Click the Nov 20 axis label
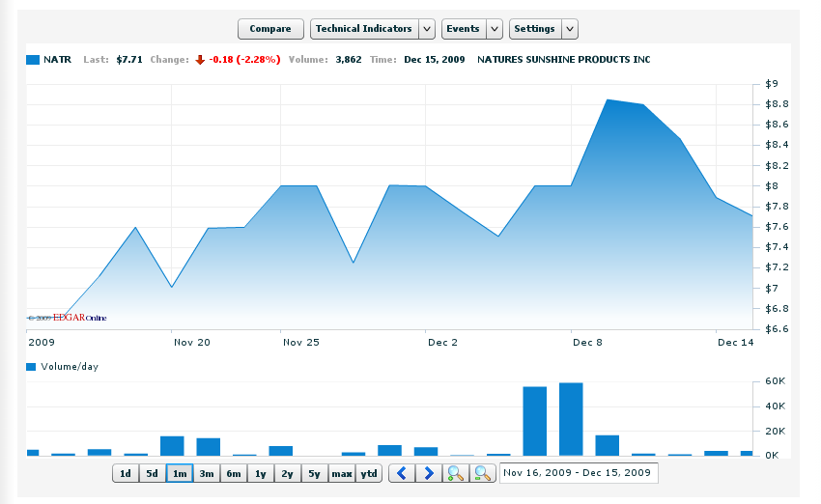The image size is (821, 504). click(x=192, y=343)
